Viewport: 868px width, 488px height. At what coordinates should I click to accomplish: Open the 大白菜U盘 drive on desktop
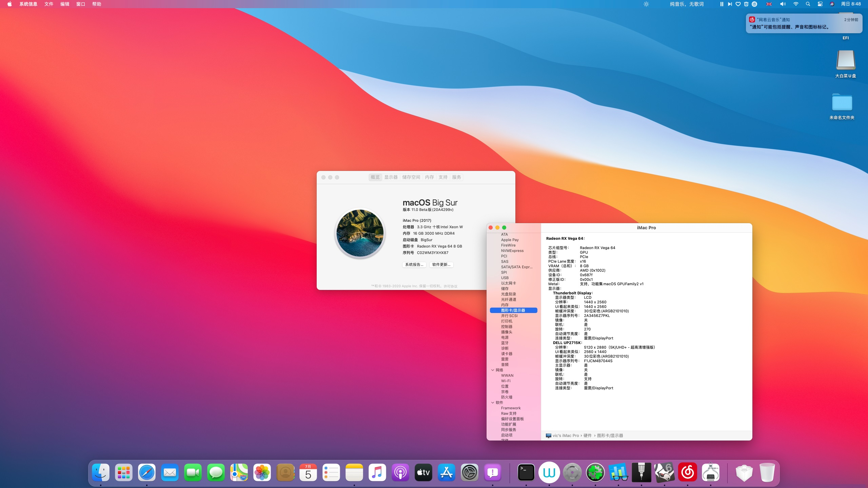[x=845, y=60]
